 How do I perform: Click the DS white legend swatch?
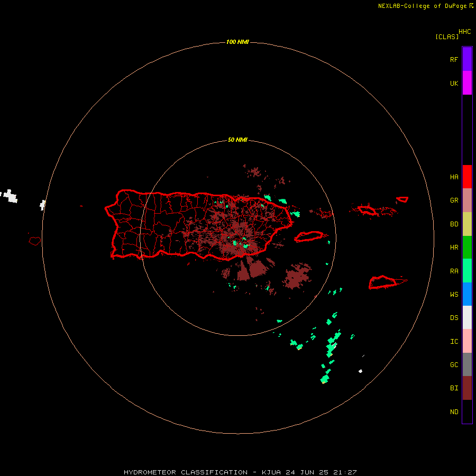467,317
